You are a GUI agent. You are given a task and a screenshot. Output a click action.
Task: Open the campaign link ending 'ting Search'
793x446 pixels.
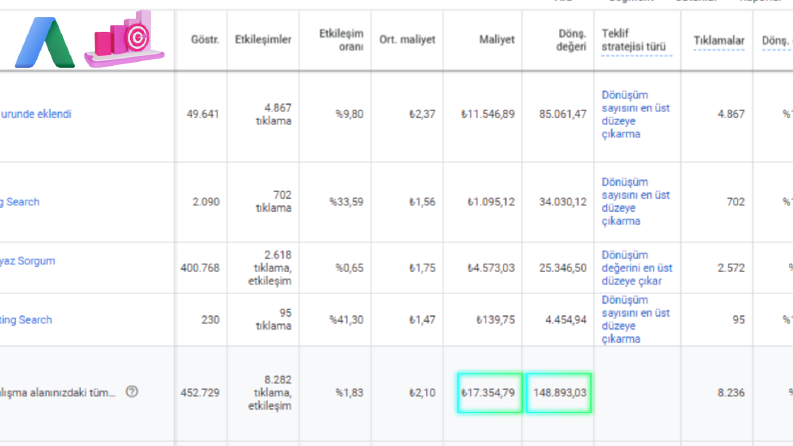[26, 320]
